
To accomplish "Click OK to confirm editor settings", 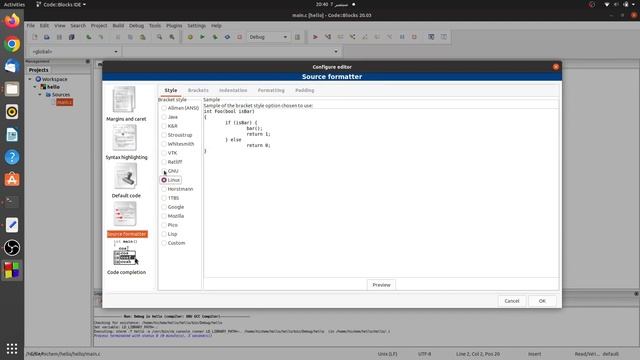I will (542, 301).
